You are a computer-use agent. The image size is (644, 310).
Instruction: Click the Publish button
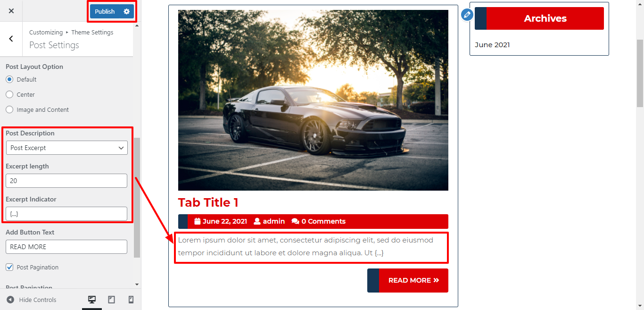pyautogui.click(x=105, y=11)
